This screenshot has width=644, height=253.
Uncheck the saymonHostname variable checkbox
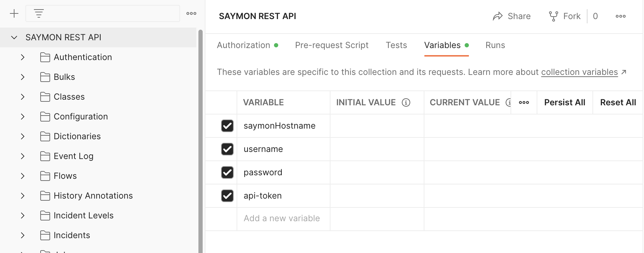click(227, 126)
